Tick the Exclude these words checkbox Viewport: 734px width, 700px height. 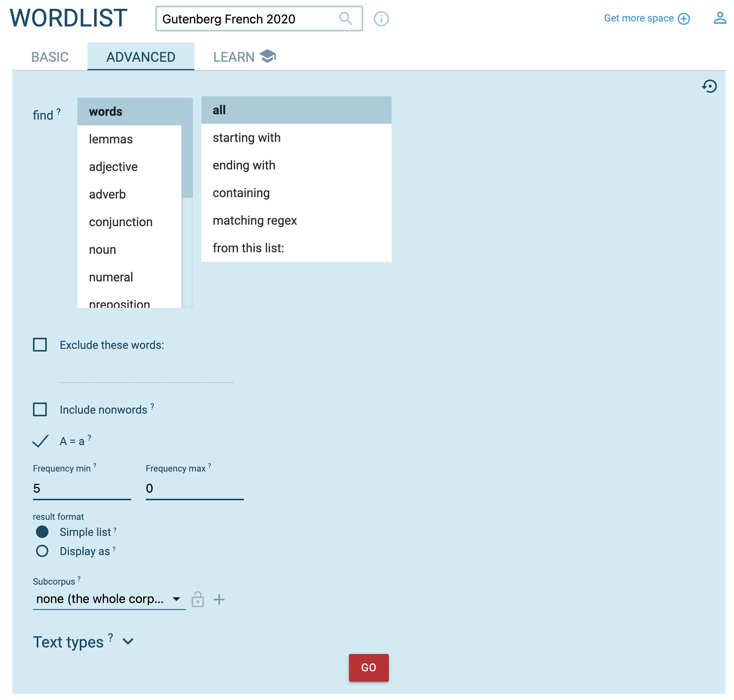click(40, 345)
